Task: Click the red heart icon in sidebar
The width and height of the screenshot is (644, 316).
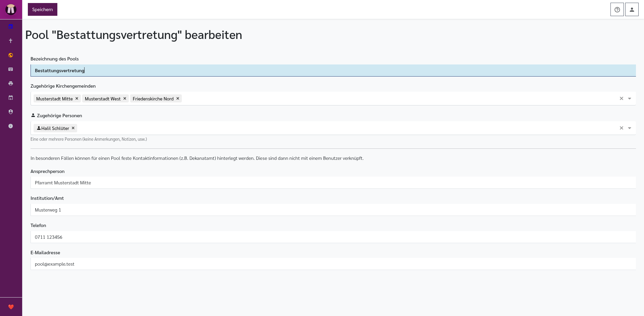Action: click(x=11, y=307)
